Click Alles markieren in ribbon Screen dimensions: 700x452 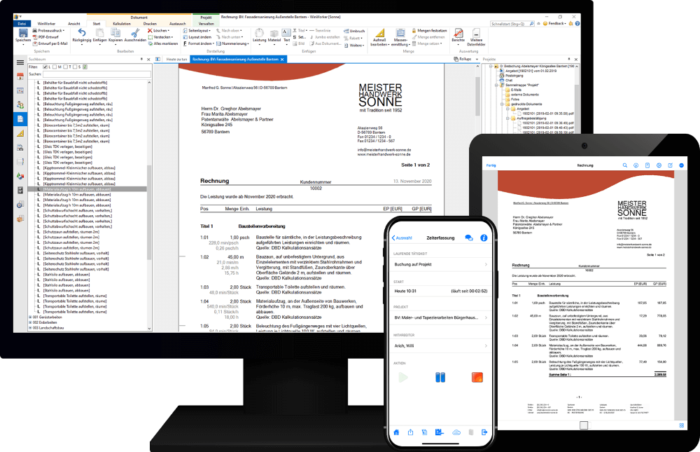click(x=162, y=44)
